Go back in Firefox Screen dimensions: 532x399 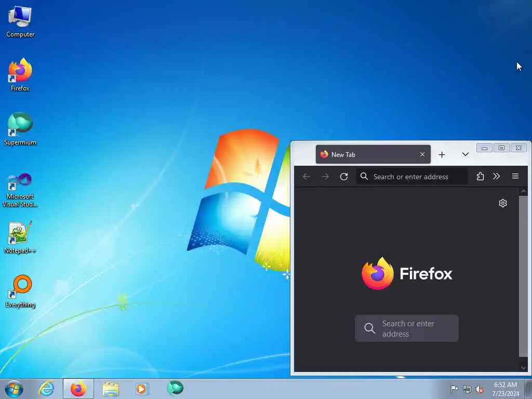click(307, 177)
